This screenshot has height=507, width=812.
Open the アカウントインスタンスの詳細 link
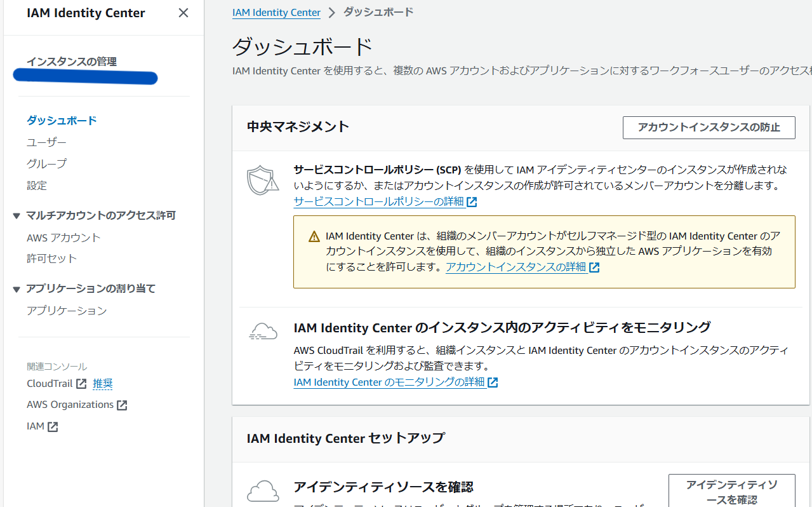coord(516,267)
